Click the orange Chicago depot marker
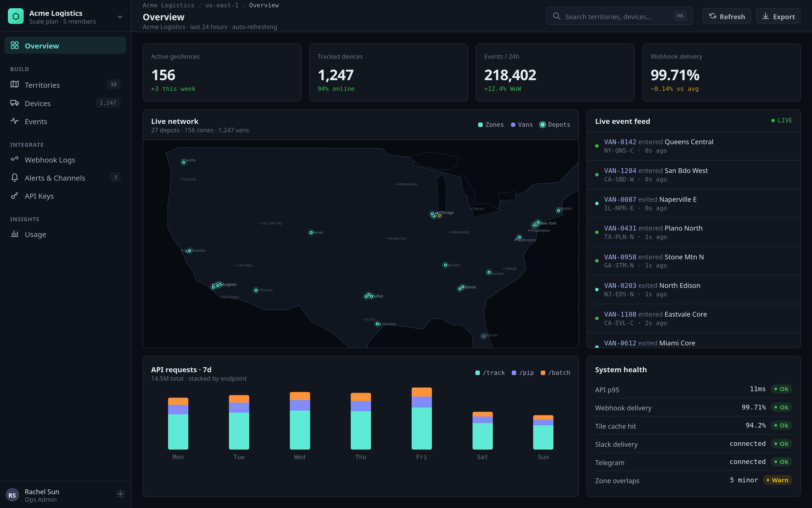 (439, 215)
